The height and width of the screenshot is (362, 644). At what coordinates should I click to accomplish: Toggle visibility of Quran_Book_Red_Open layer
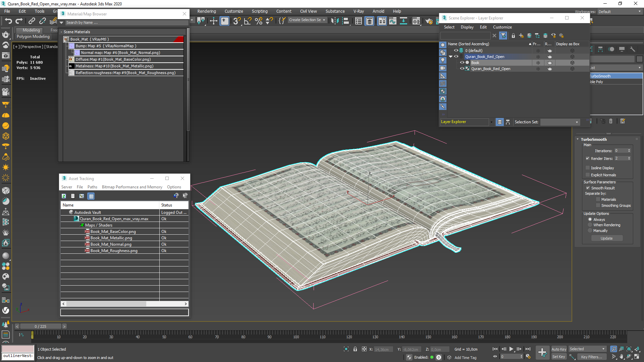coord(456,57)
